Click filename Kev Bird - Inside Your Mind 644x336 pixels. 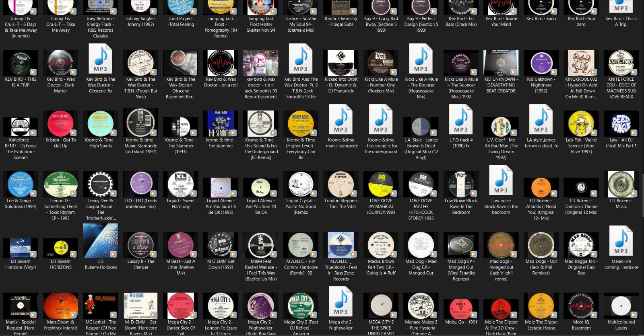501,21
